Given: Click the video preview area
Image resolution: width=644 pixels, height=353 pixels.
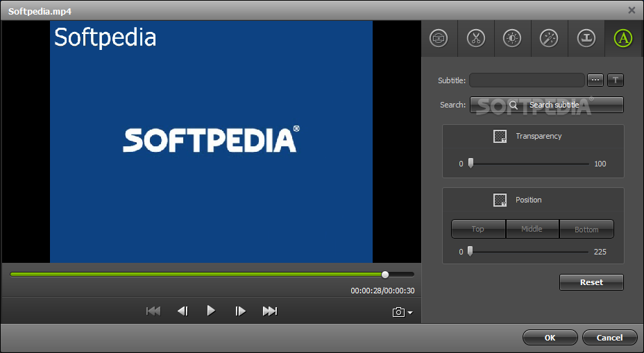Looking at the screenshot, I should point(211,141).
